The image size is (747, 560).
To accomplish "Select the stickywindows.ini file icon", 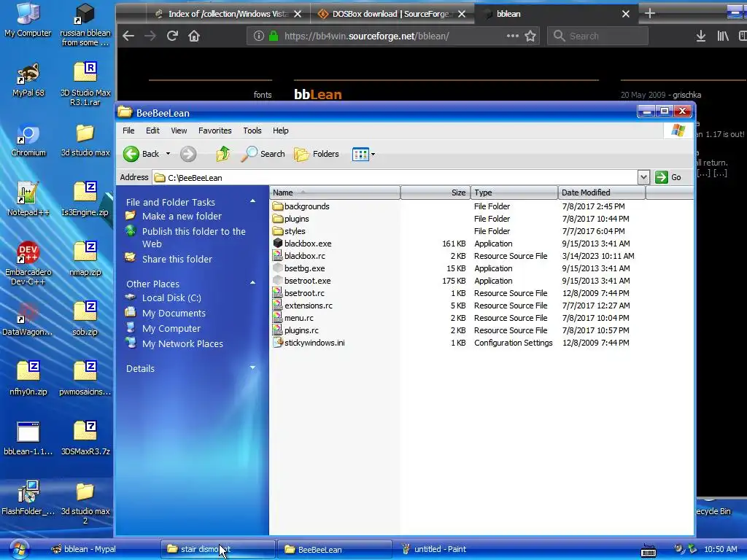I will (278, 342).
